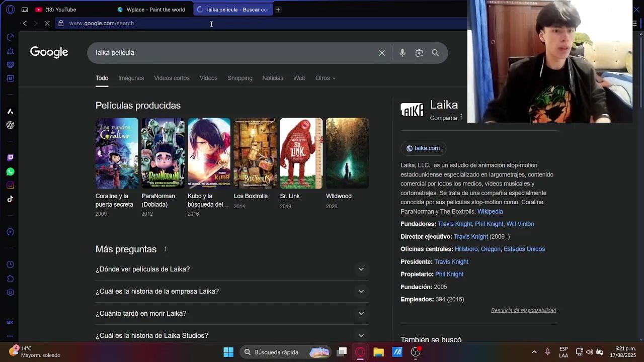Click the GX logo at sidebar bottom
Screen dimensions: 644x362
10,322
